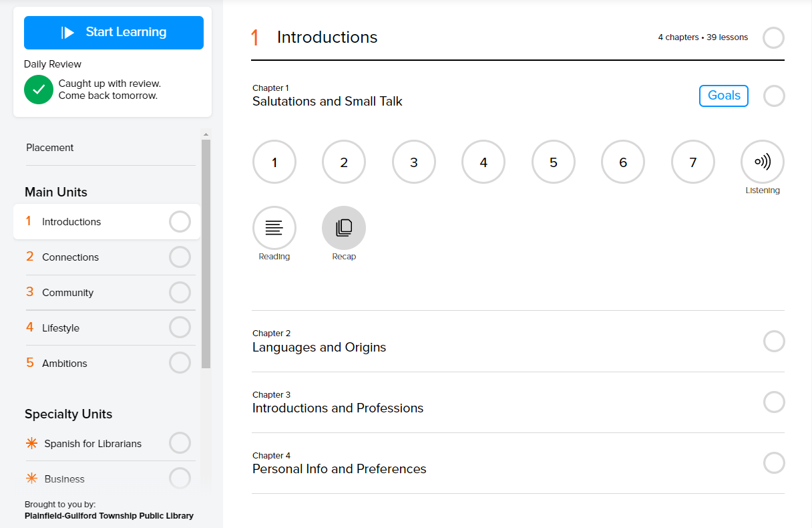Viewport: 812px width, 528px height.
Task: Click the 'Daily Review' label
Action: coord(53,64)
